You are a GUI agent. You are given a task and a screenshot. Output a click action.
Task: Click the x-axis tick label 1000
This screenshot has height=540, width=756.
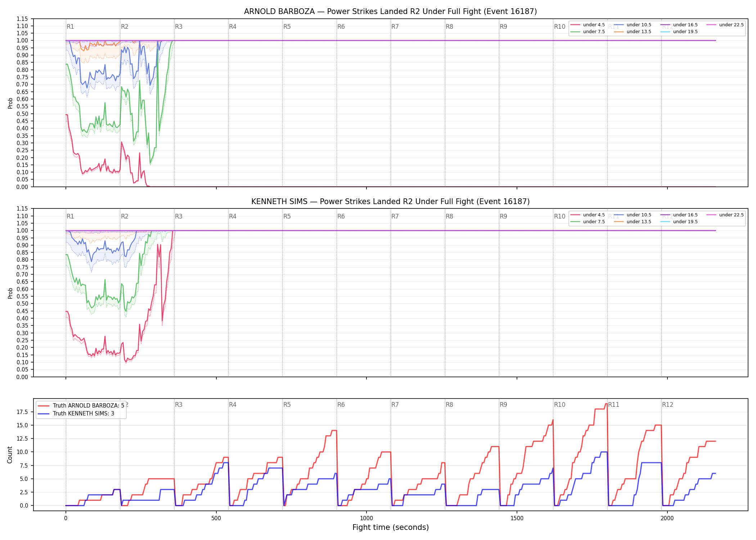366,518
